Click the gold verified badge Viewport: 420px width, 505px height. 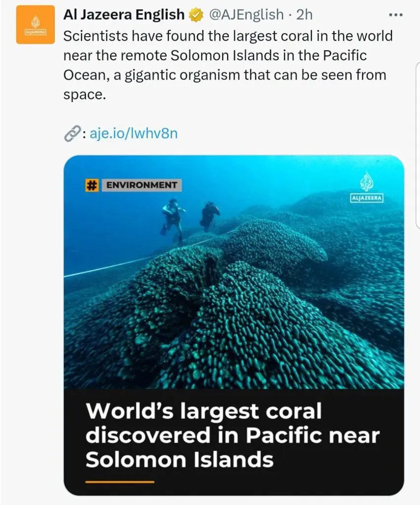pyautogui.click(x=196, y=15)
